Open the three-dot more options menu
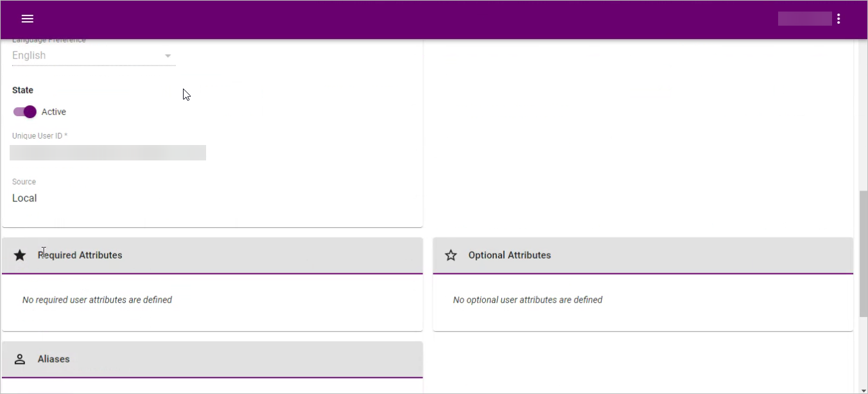Viewport: 868px width, 394px height. point(838,19)
